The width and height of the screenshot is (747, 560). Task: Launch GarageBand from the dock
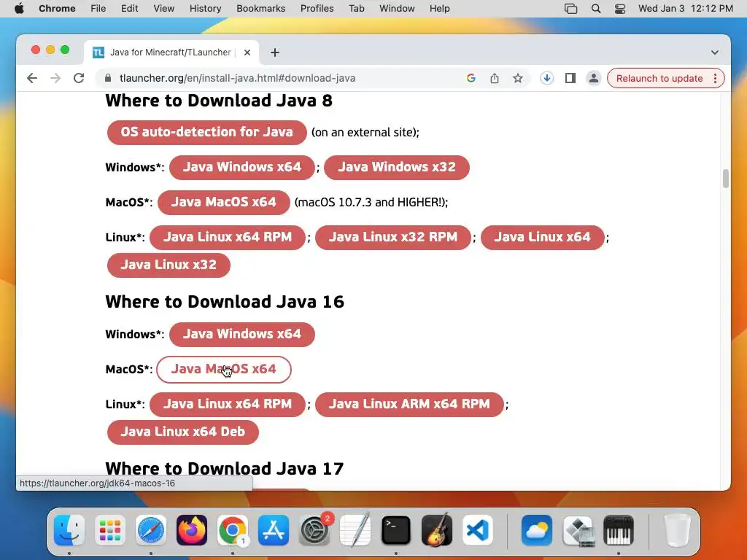[437, 530]
